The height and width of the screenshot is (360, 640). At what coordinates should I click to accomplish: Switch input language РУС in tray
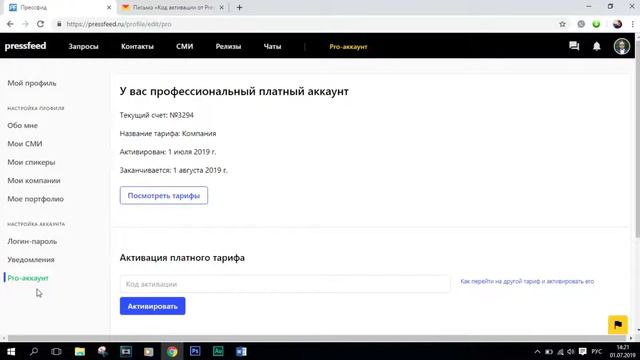pyautogui.click(x=597, y=351)
